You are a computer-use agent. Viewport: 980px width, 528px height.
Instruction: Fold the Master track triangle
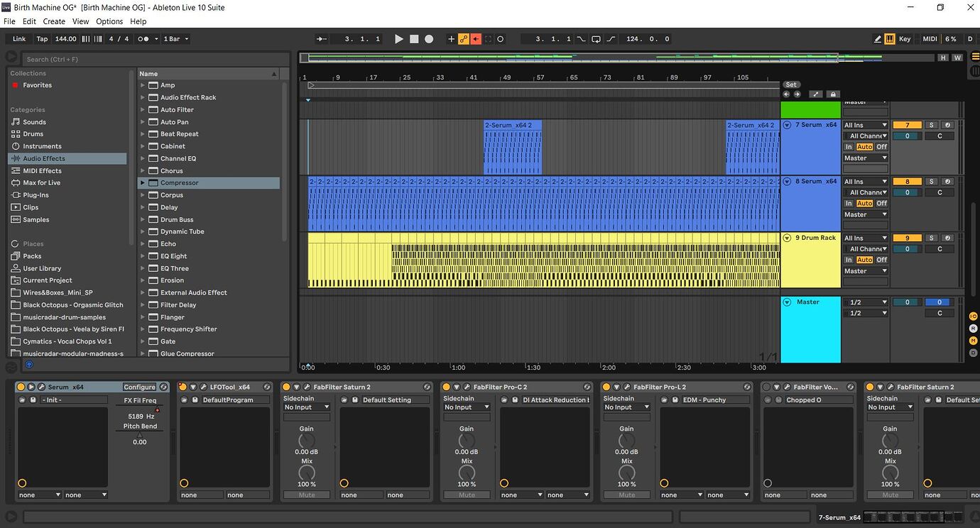(787, 302)
